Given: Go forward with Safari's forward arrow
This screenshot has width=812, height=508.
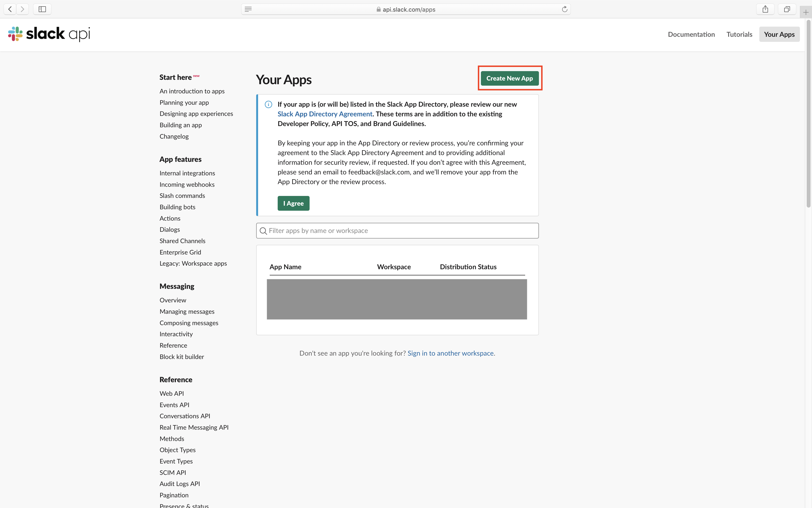Looking at the screenshot, I should click(x=22, y=9).
